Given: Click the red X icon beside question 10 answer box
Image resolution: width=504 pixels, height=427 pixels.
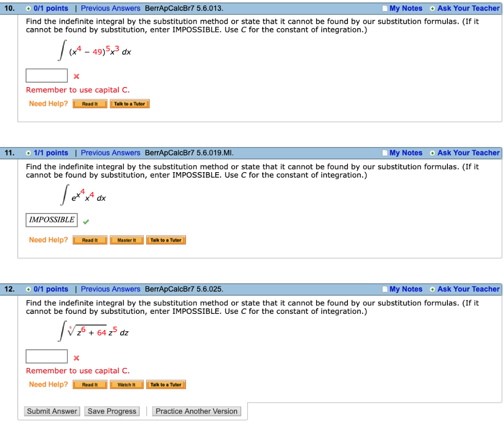Looking at the screenshot, I should pos(76,76).
